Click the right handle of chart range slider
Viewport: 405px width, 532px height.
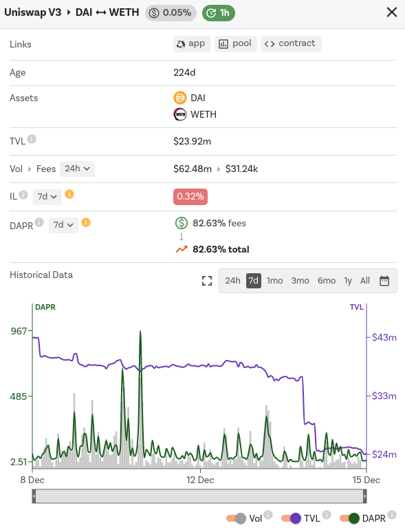(x=364, y=496)
